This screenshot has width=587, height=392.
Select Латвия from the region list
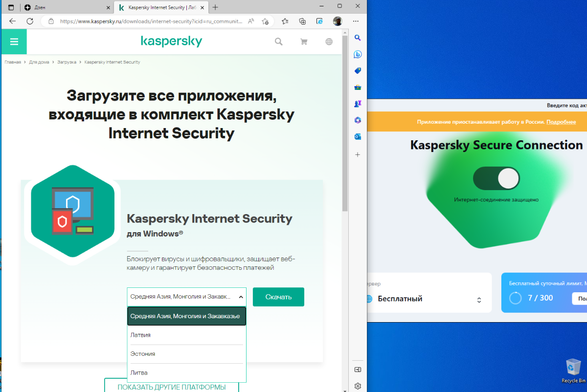pos(186,335)
